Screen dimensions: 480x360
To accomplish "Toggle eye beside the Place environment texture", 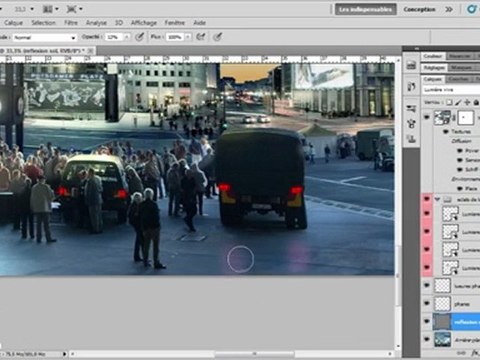I will pos(460,188).
